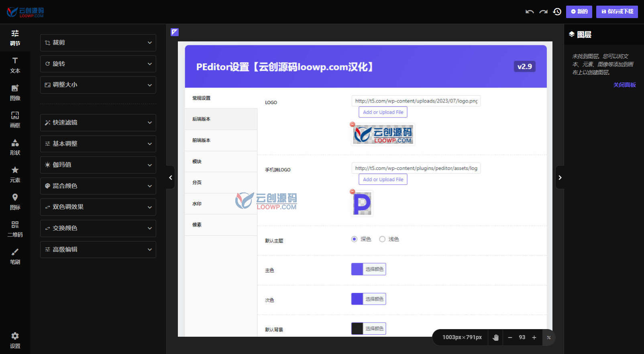Expand the 混合颜色 blend color section
Screen dimensions: 644x354
[98, 186]
